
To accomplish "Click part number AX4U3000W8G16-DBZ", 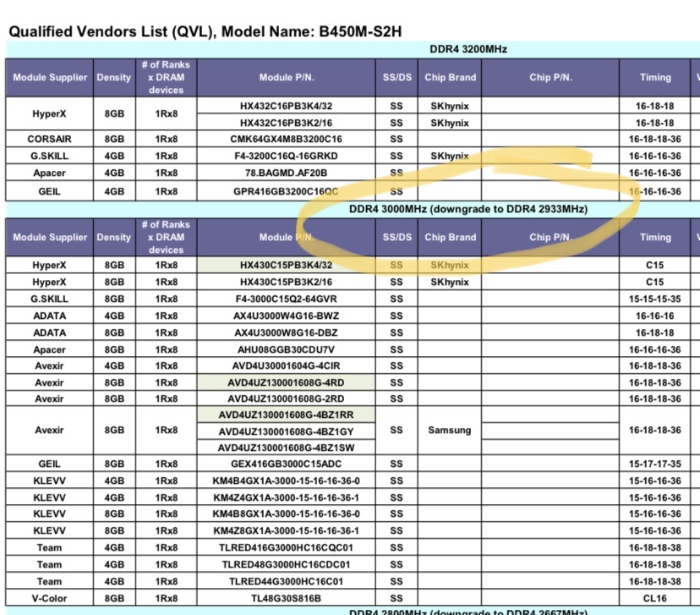I will pos(286,332).
